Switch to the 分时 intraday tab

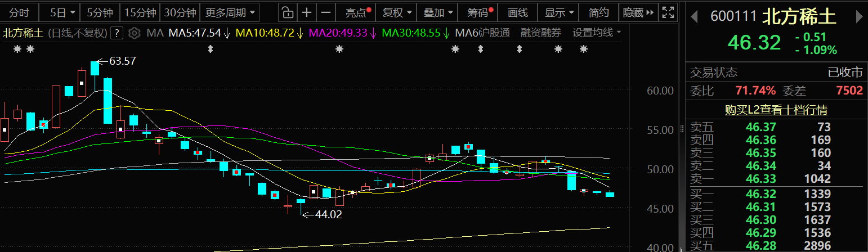pyautogui.click(x=19, y=12)
